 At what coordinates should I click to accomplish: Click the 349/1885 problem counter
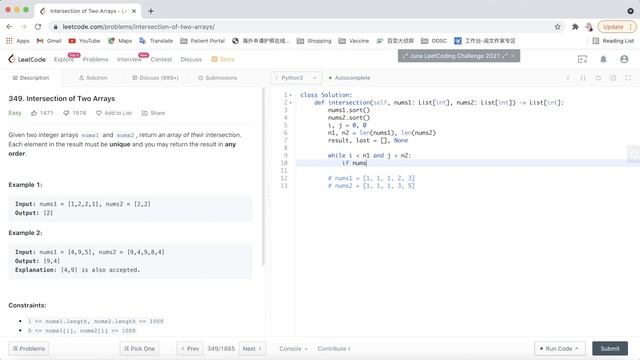[x=221, y=349]
